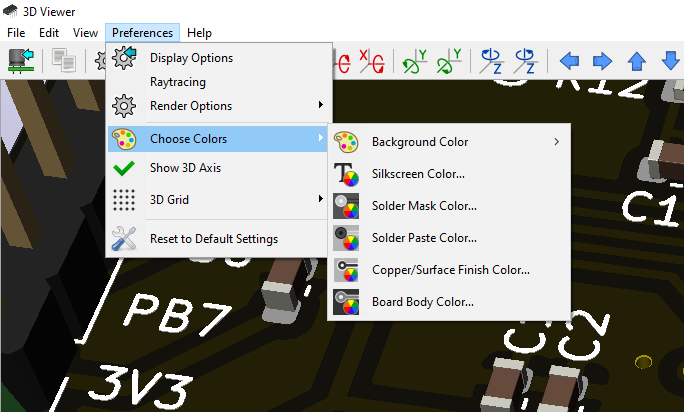
Task: Open the File menu
Action: pyautogui.click(x=16, y=33)
